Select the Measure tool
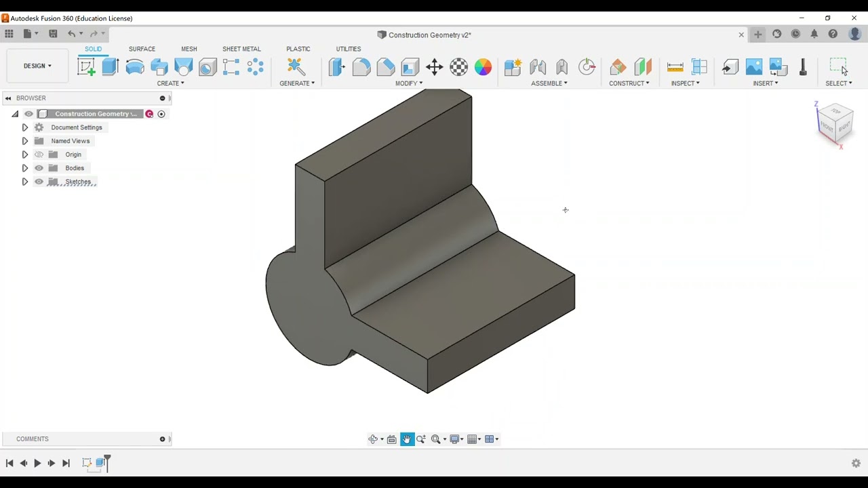This screenshot has height=488, width=868. [675, 66]
